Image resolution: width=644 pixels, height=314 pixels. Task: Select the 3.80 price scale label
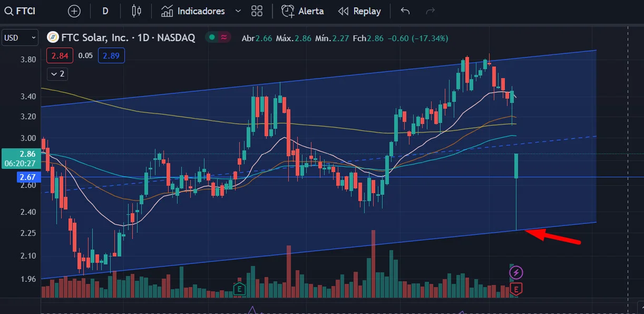28,59
